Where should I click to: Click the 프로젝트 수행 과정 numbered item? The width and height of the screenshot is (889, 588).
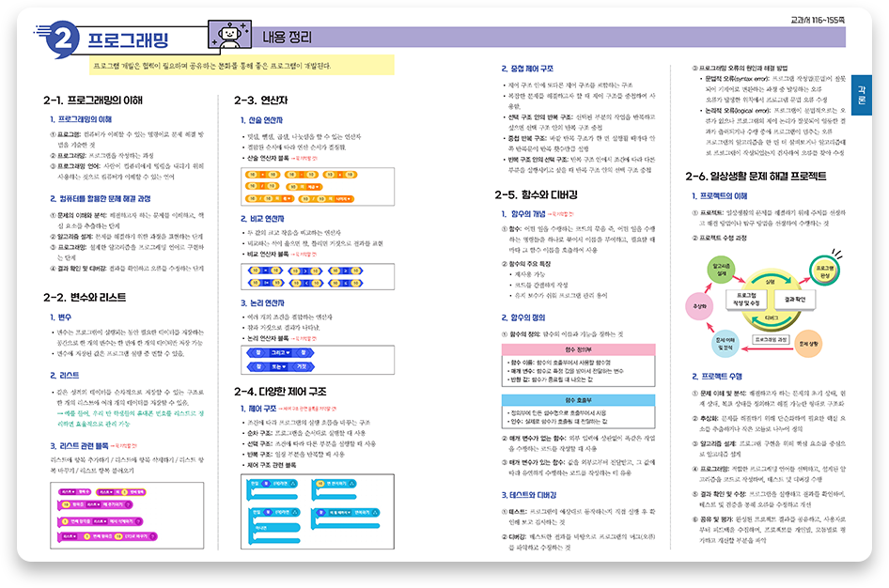pyautogui.click(x=720, y=239)
